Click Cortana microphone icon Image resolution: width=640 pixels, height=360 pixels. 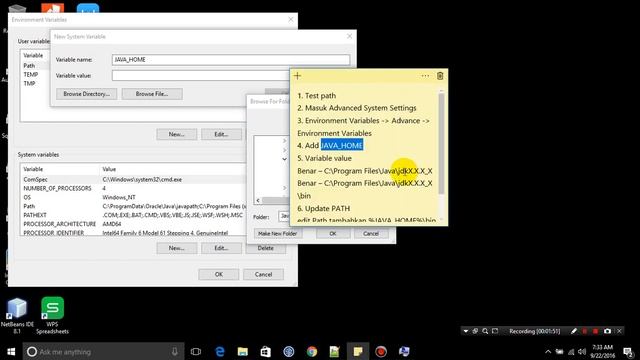click(x=175, y=351)
